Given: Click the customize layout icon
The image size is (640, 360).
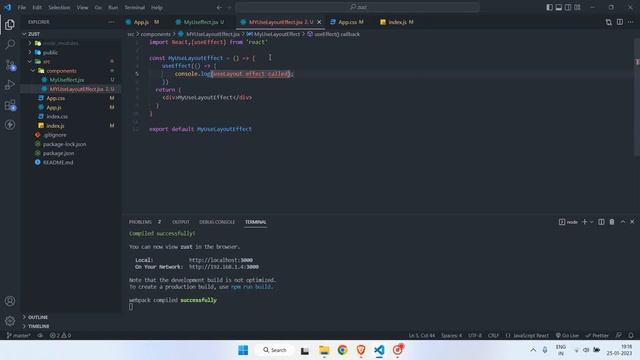Looking at the screenshot, I should 577,7.
